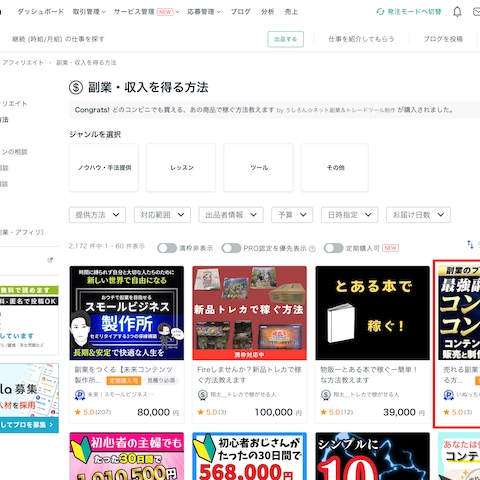Toggle 定期購入可 switch
Image resolution: width=480 pixels, height=480 pixels.
tap(334, 248)
